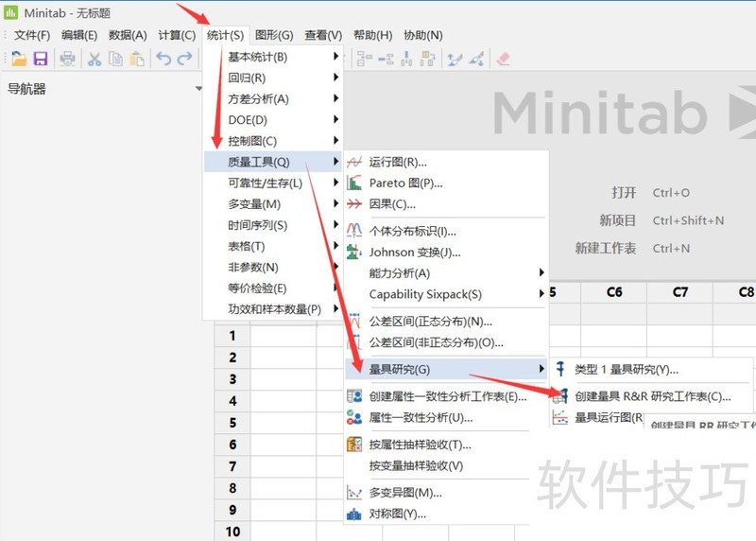Screen dimensions: 756x541
Task: Click the Copy toolbar icon
Action: [x=115, y=59]
